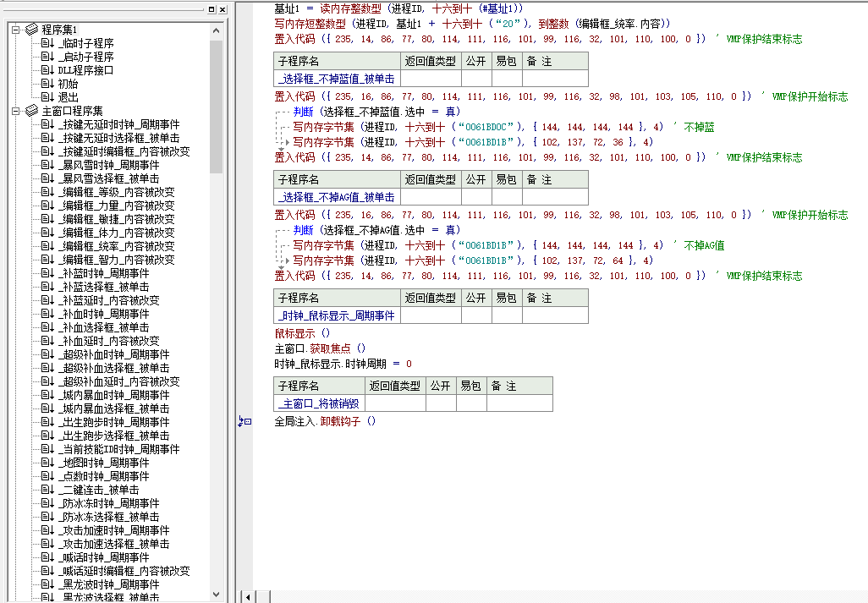Open 初始 subroutine in the tree
Screen dimensions: 868x603
click(x=68, y=84)
